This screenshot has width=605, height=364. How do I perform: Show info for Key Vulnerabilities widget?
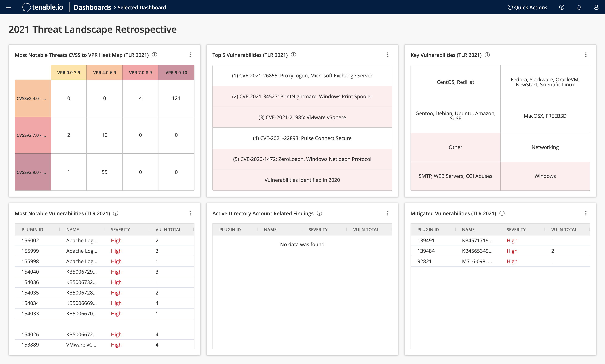point(487,55)
